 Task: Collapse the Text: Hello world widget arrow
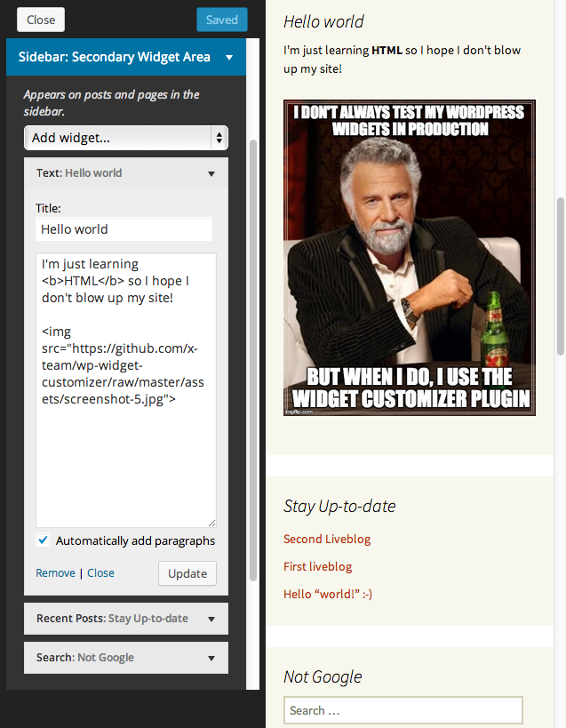[x=211, y=173]
